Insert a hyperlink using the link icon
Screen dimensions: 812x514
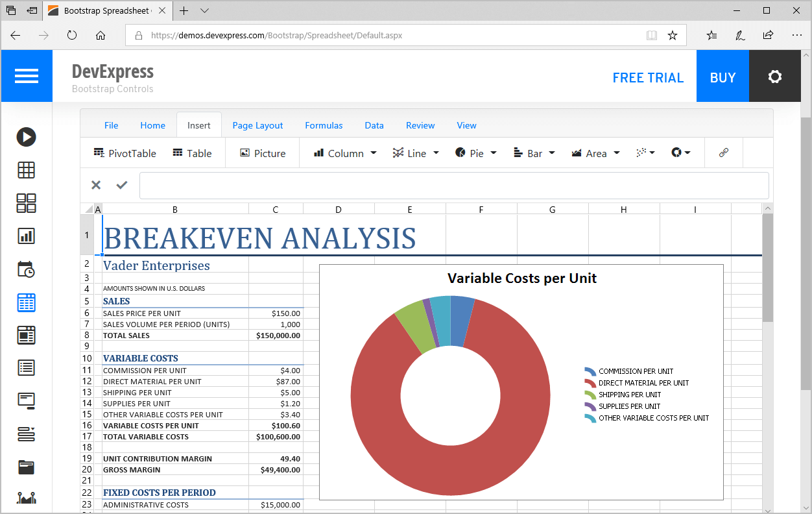(724, 153)
